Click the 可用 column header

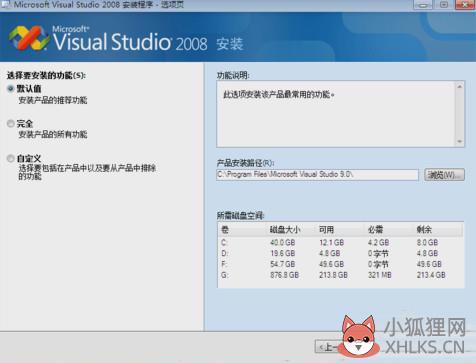pyautogui.click(x=326, y=229)
